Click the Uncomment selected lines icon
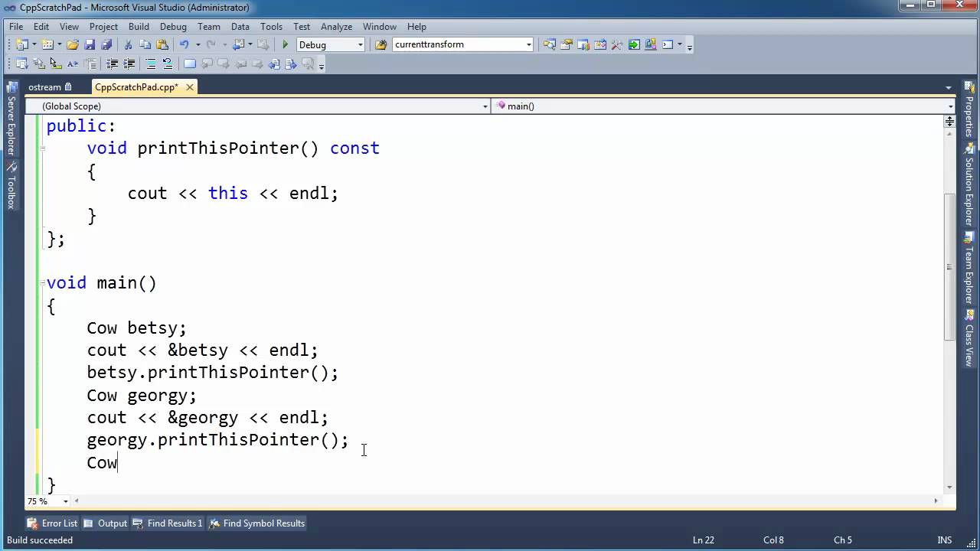Screen dimensions: 980x551 click(168, 64)
